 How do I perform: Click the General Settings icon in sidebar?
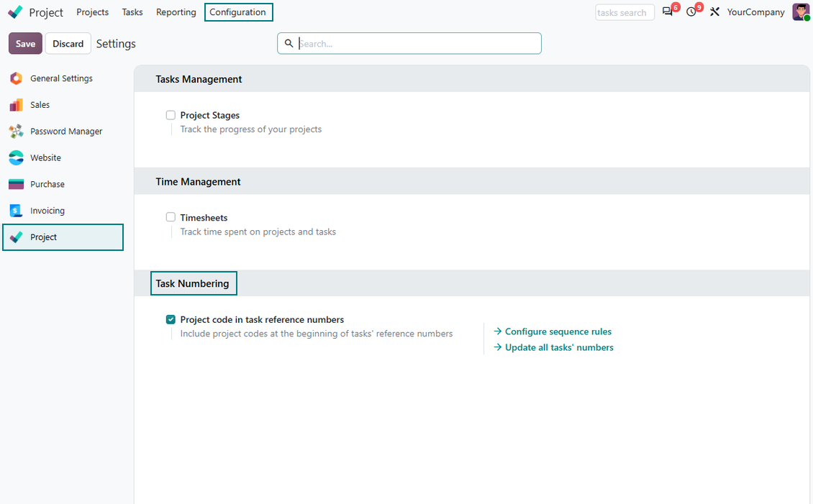(x=16, y=78)
